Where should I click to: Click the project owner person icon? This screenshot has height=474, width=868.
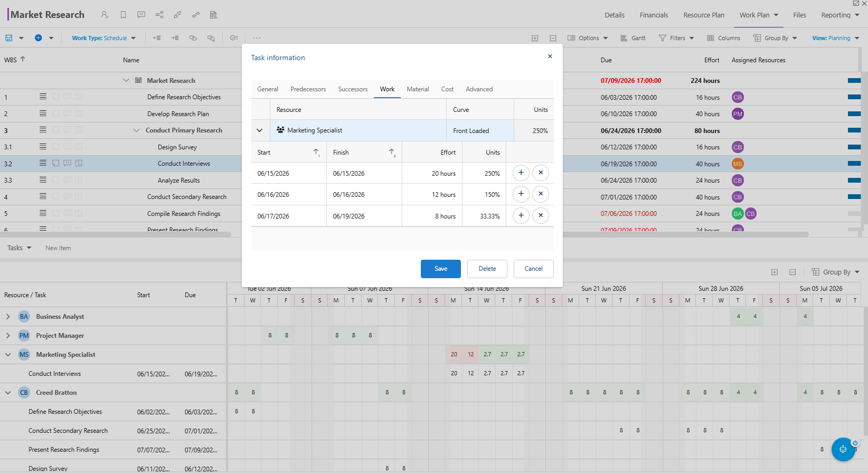click(x=105, y=15)
